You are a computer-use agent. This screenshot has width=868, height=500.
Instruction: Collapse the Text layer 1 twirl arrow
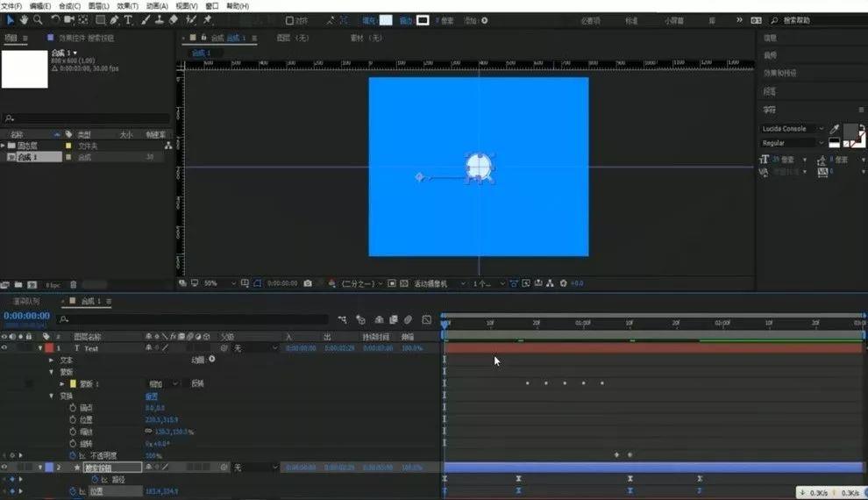pyautogui.click(x=40, y=348)
